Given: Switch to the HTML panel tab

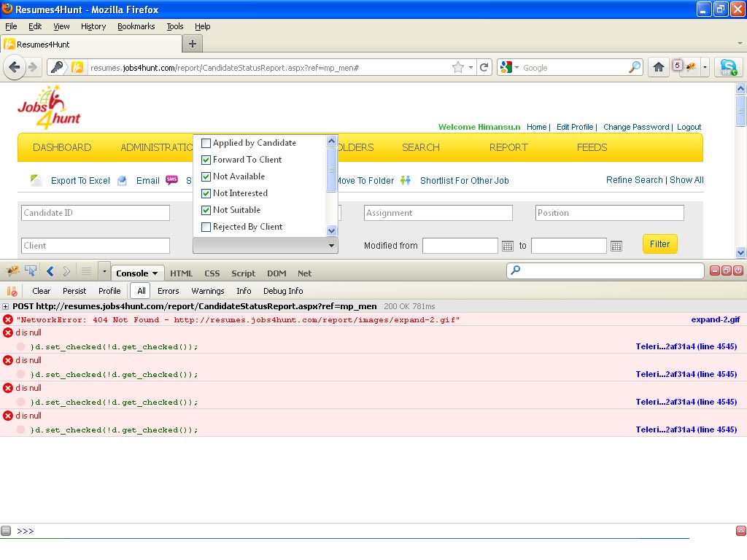Looking at the screenshot, I should coord(181,273).
